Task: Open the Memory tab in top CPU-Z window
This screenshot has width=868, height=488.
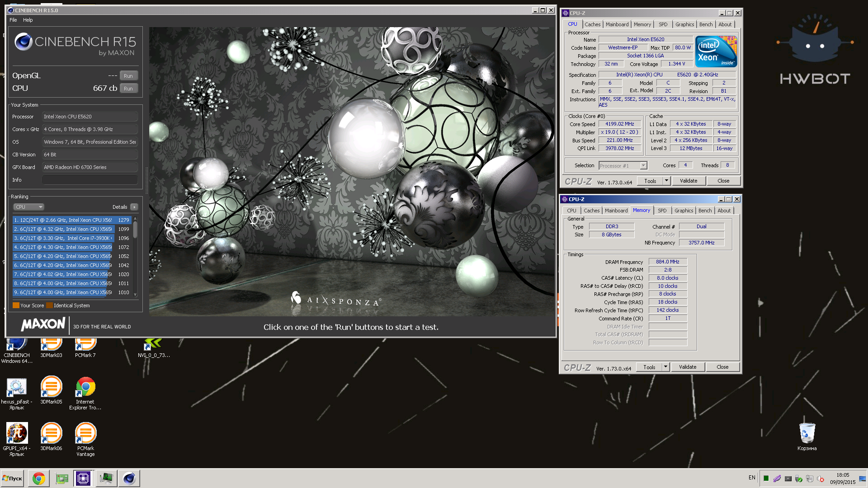Action: (x=642, y=24)
